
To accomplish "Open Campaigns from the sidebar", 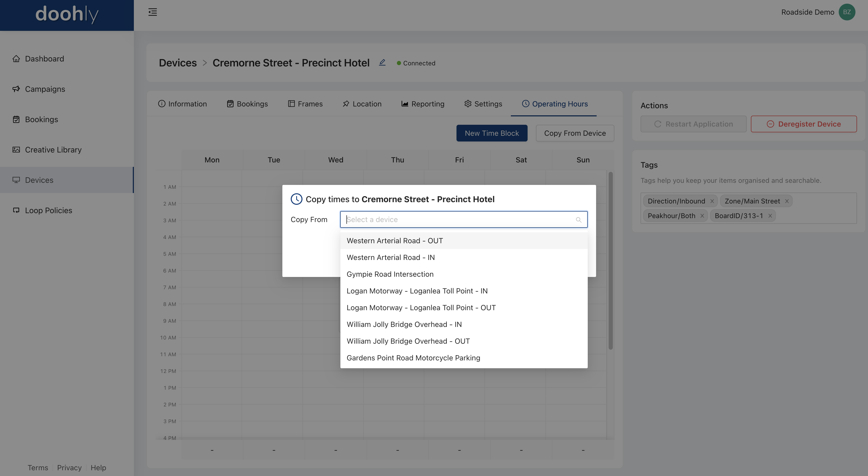I will pos(45,89).
